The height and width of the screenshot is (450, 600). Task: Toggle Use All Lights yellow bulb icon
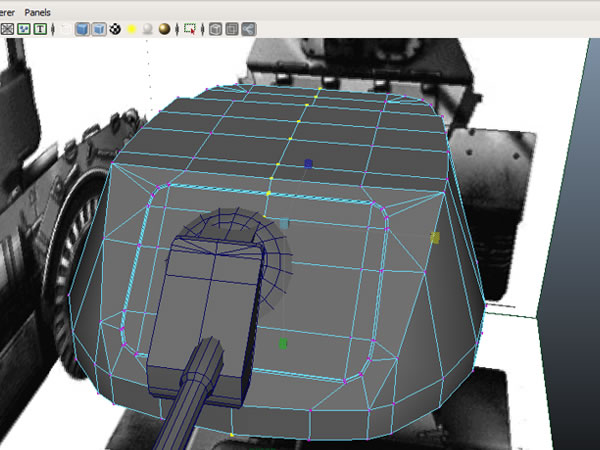132,29
